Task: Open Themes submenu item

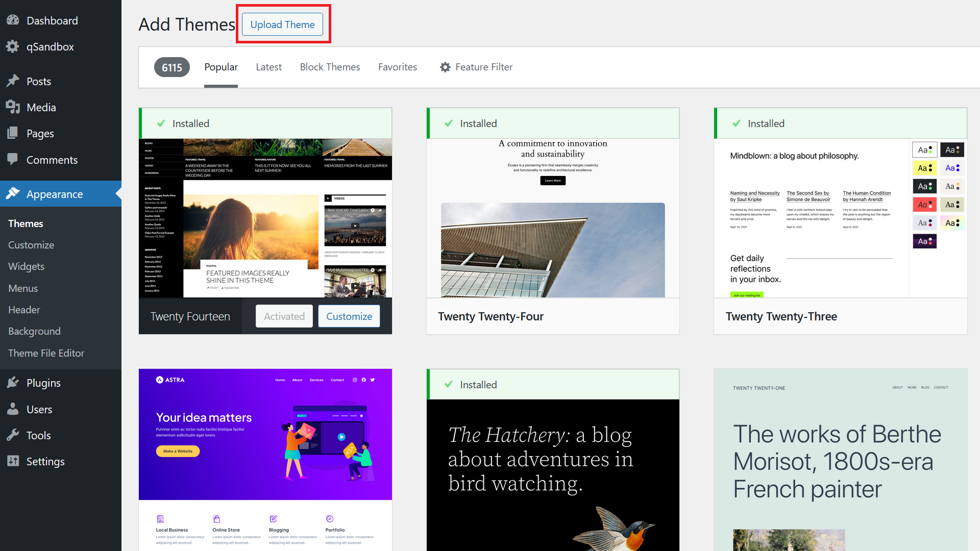Action: click(x=26, y=223)
